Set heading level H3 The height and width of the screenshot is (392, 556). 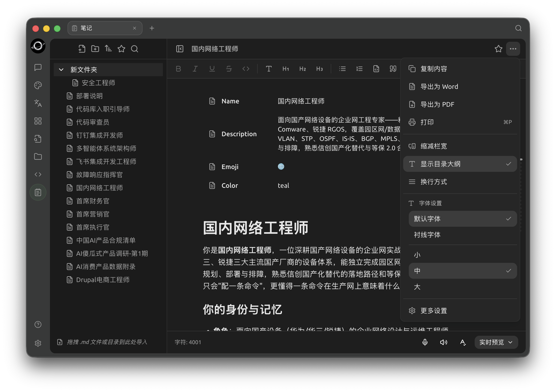click(x=320, y=69)
